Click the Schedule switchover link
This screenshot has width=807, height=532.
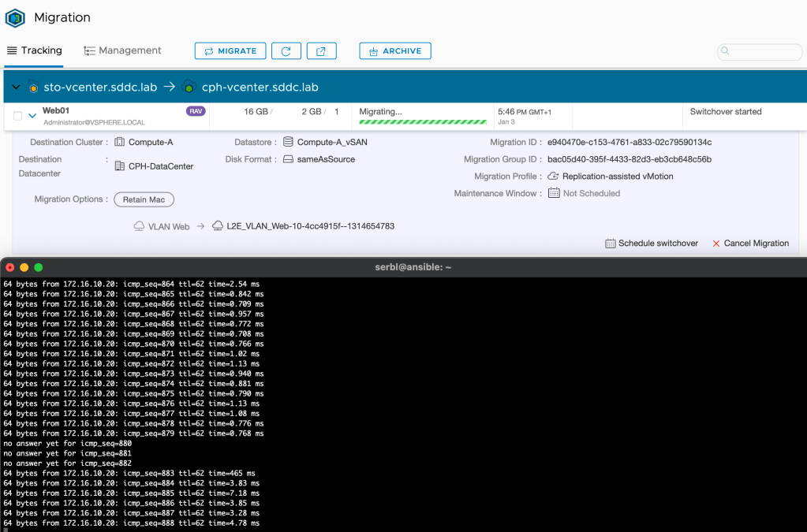pos(652,244)
